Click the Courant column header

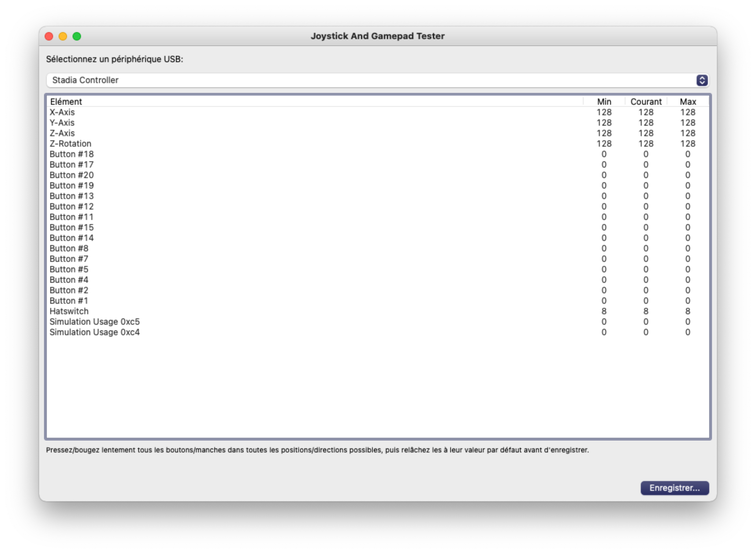click(x=646, y=102)
